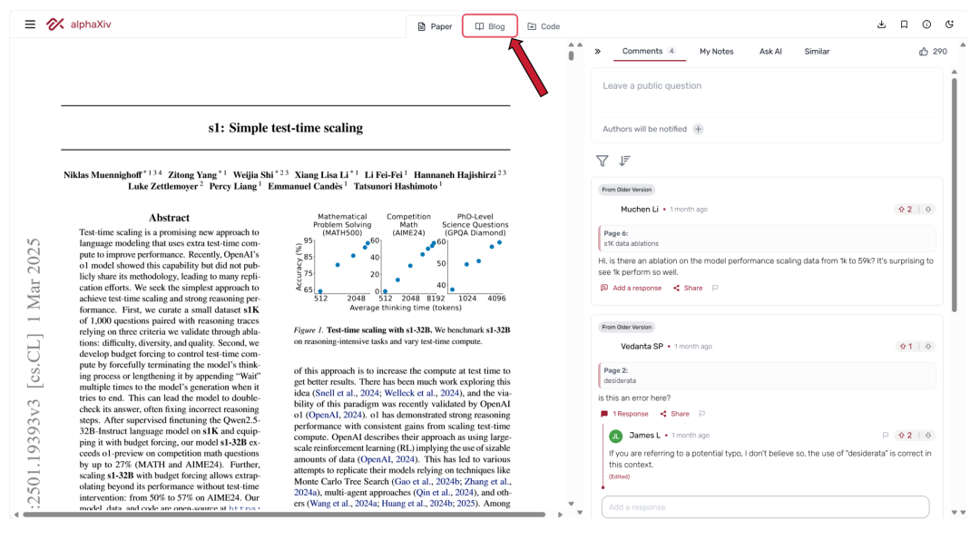Viewport: 980px width, 540px height.
Task: Click the paper's horizontal scrollbar
Action: [x=284, y=515]
